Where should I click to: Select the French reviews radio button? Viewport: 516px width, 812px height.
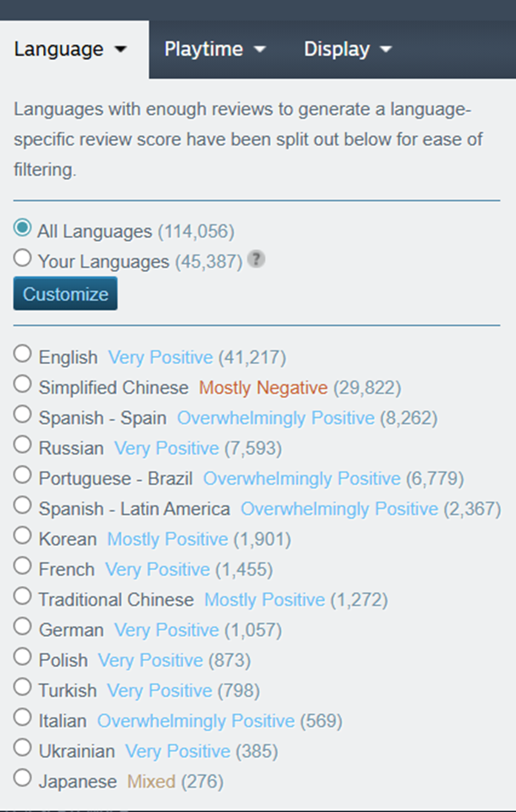(x=22, y=566)
